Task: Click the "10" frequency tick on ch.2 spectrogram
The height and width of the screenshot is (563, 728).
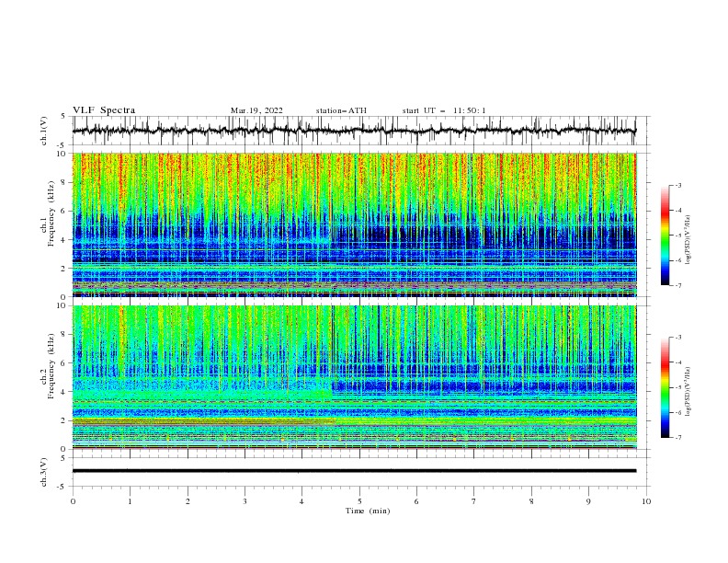Action: coord(63,305)
